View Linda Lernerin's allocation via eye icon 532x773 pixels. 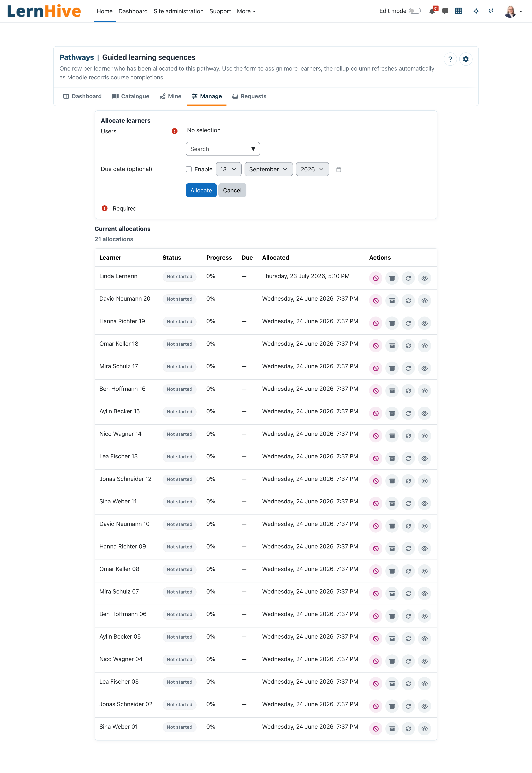click(x=424, y=278)
